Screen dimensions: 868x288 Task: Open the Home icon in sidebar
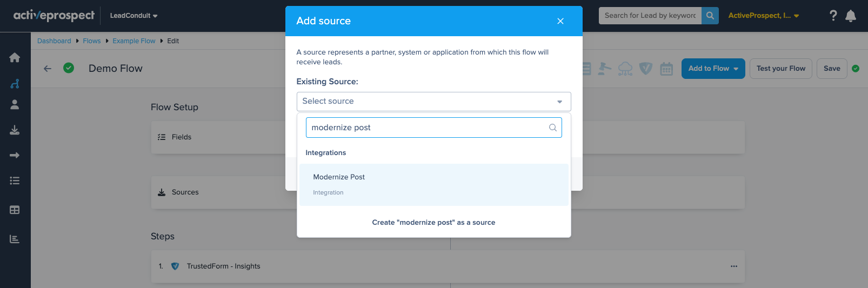coord(15,58)
